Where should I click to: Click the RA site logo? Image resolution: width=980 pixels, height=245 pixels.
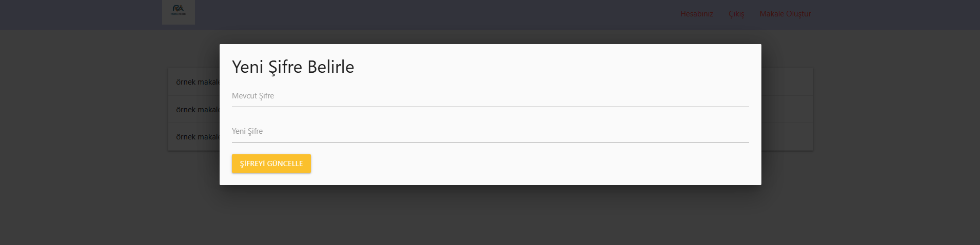(178, 11)
